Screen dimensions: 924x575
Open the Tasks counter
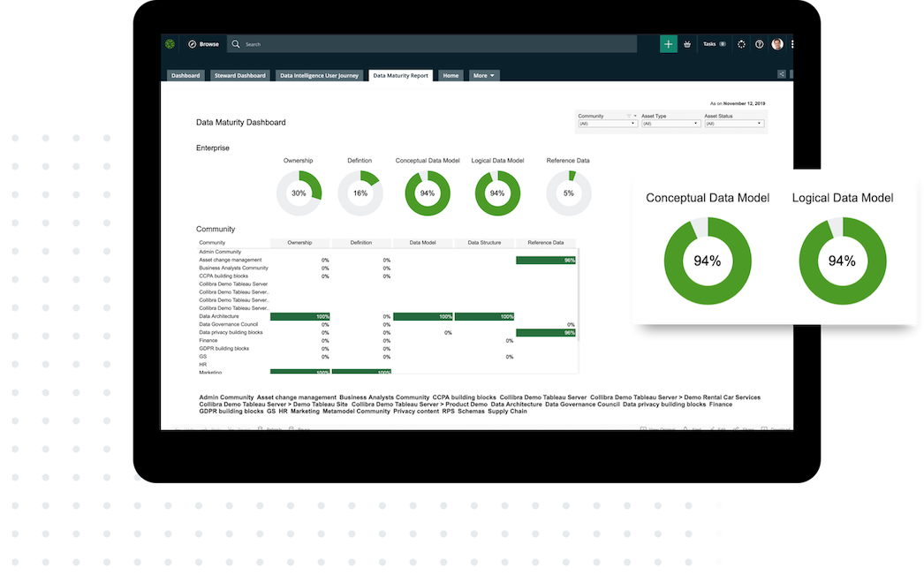click(x=714, y=43)
